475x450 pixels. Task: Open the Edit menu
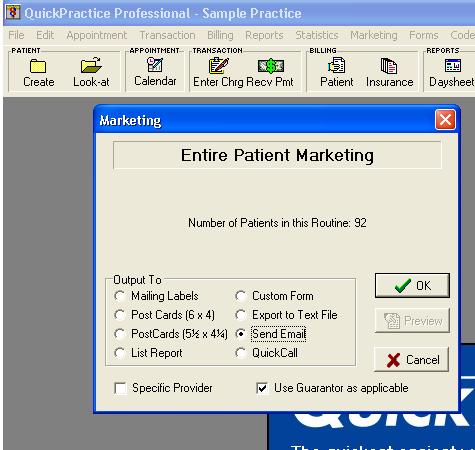[45, 35]
